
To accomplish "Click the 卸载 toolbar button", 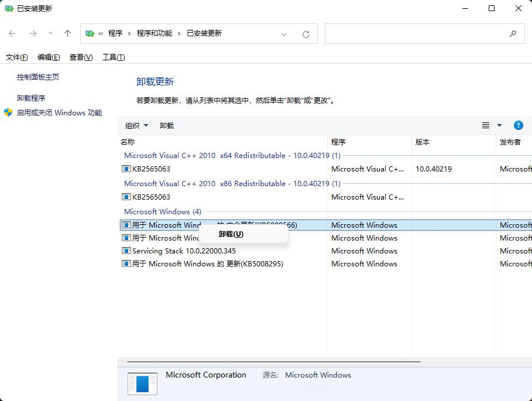I will tap(166, 125).
